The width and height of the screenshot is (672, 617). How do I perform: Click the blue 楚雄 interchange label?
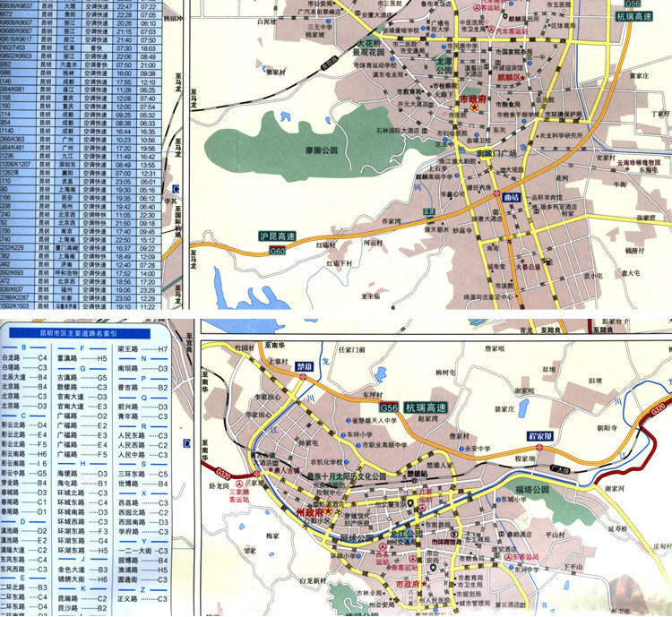tap(304, 367)
